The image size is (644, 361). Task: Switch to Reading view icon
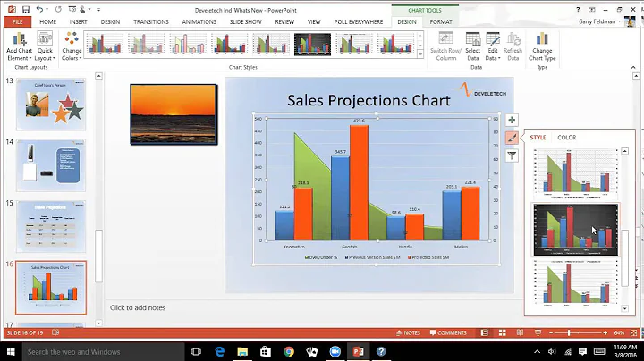coord(520,332)
